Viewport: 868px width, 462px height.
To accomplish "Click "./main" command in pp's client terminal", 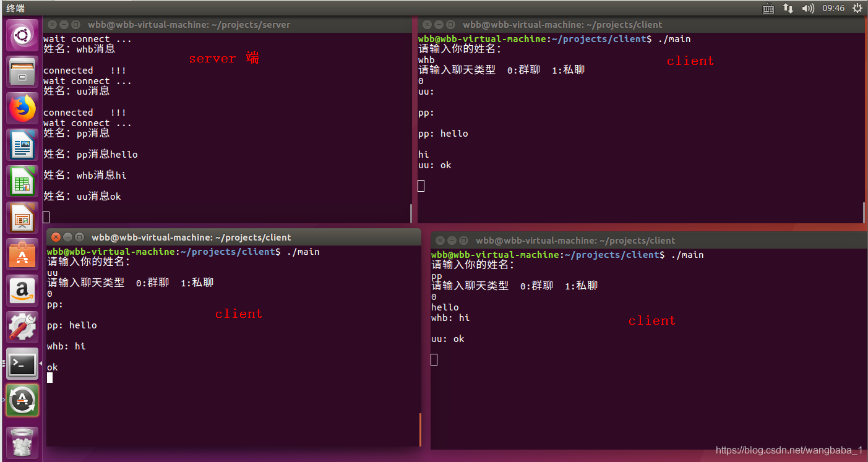I will [x=687, y=255].
